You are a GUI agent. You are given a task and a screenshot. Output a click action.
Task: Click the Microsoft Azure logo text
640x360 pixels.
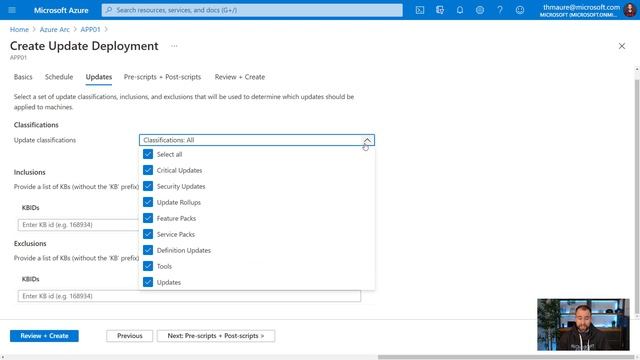(x=61, y=10)
